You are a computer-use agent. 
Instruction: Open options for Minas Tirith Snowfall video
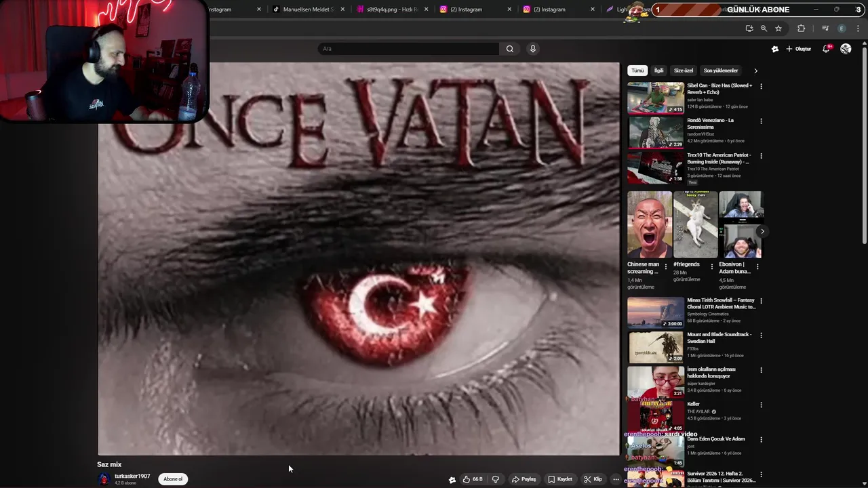(761, 301)
